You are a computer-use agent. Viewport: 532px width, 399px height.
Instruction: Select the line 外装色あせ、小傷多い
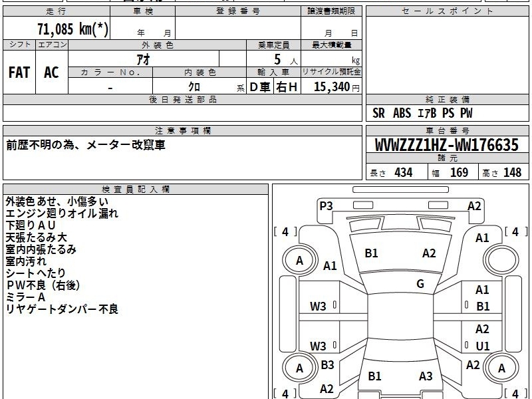tap(57, 201)
